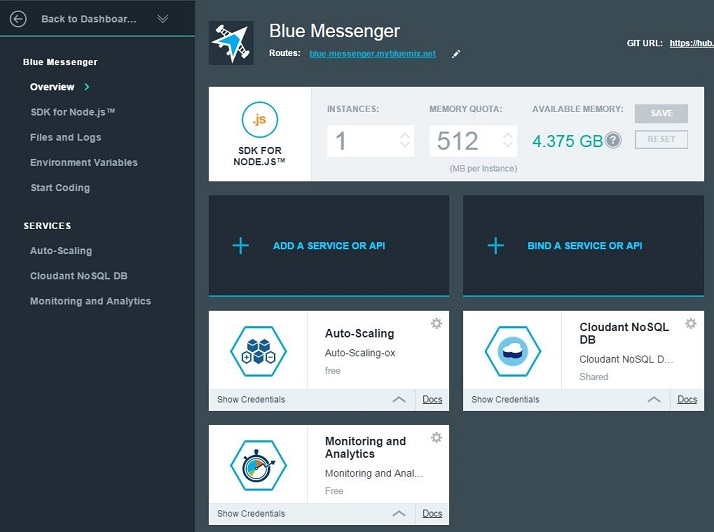Screen dimensions: 714x532
Task: Click the plus icon in Bind a Service tile
Action: point(495,246)
